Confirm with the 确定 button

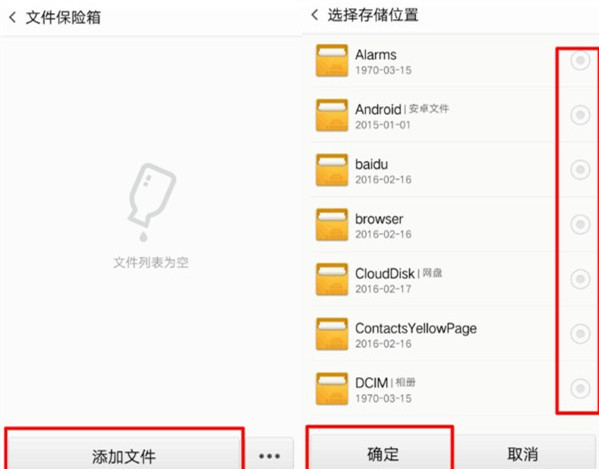(382, 453)
